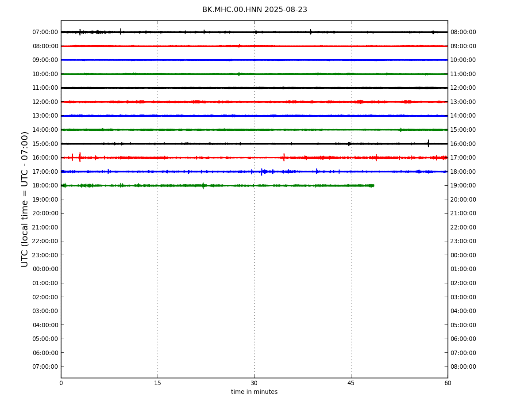This screenshot has width=509, height=420.
Task: Click the left axis label 15:00:00
Action: (x=45, y=144)
